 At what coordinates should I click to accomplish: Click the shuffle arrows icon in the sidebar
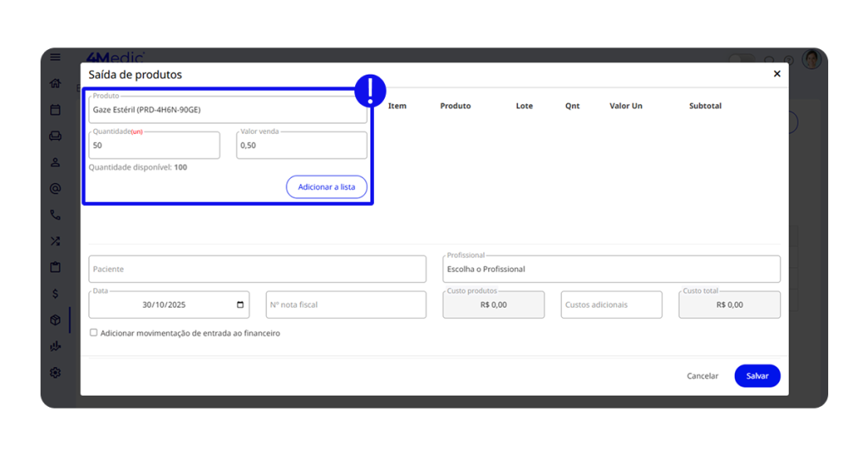(x=55, y=242)
